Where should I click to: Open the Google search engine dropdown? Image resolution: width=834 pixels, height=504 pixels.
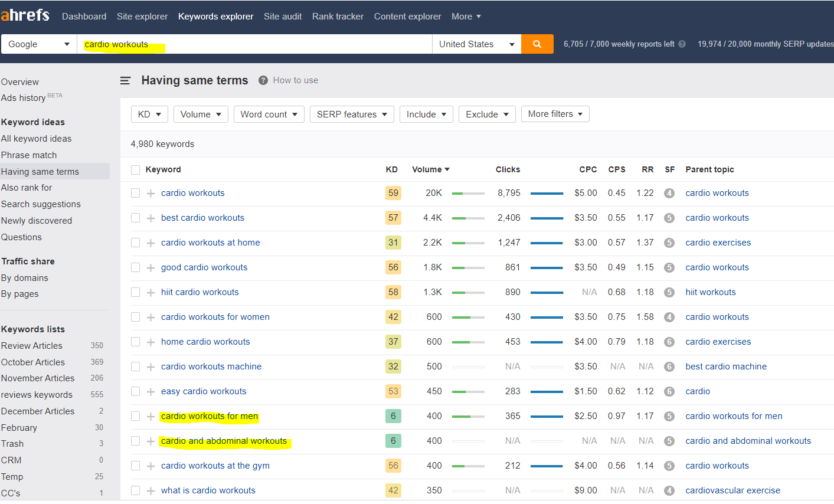tap(39, 44)
